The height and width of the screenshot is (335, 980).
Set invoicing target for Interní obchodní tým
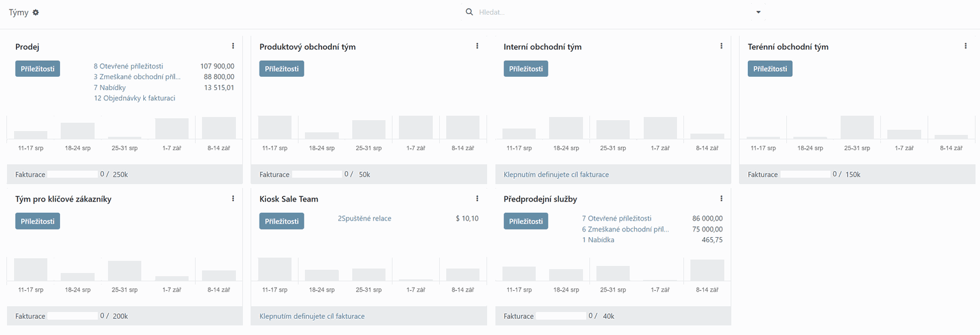pyautogui.click(x=556, y=175)
